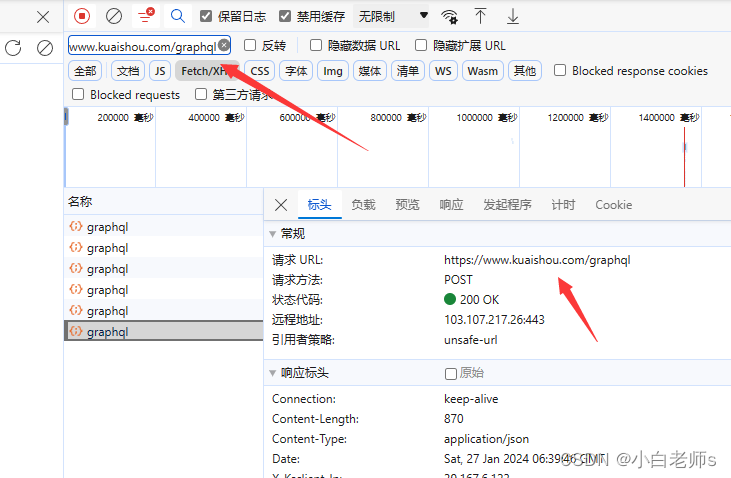The height and width of the screenshot is (478, 731).
Task: Switch to the 发起程序 initiator tab
Action: click(x=507, y=205)
